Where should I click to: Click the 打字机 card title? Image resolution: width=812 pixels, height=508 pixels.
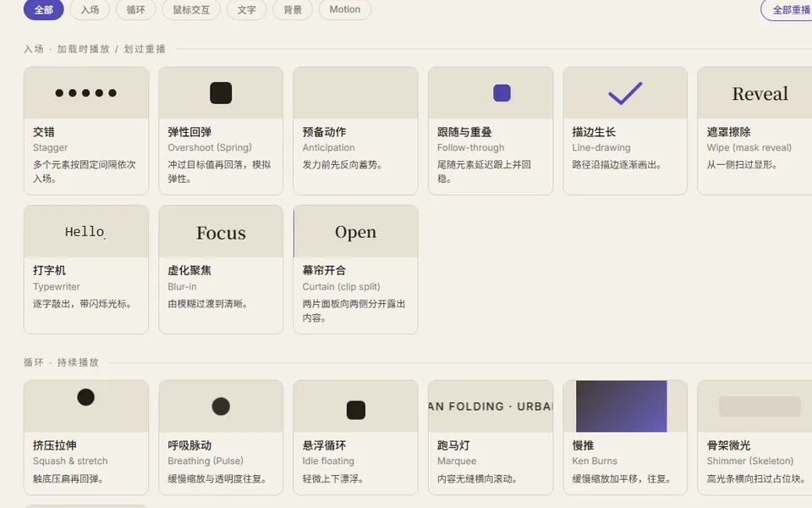pyautogui.click(x=49, y=271)
